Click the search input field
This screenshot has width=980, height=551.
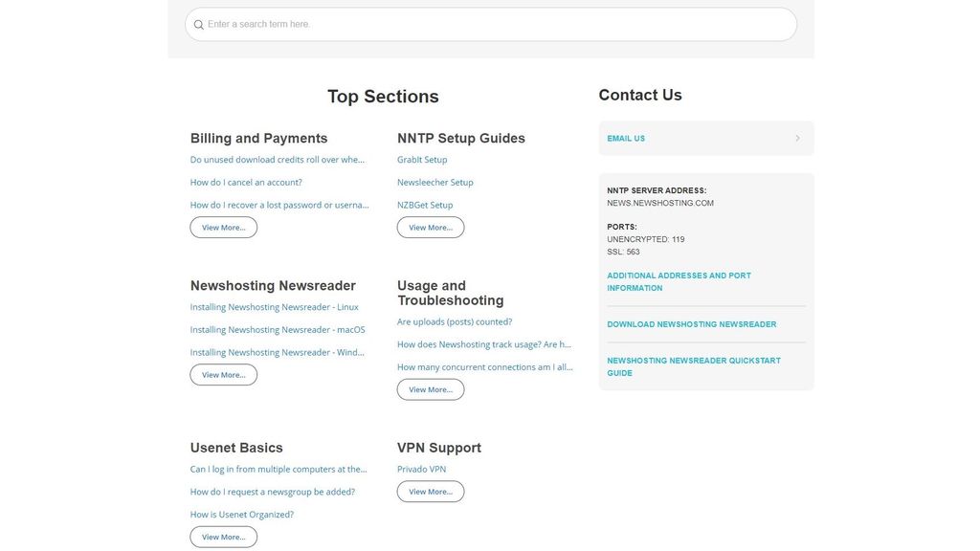click(x=479, y=24)
